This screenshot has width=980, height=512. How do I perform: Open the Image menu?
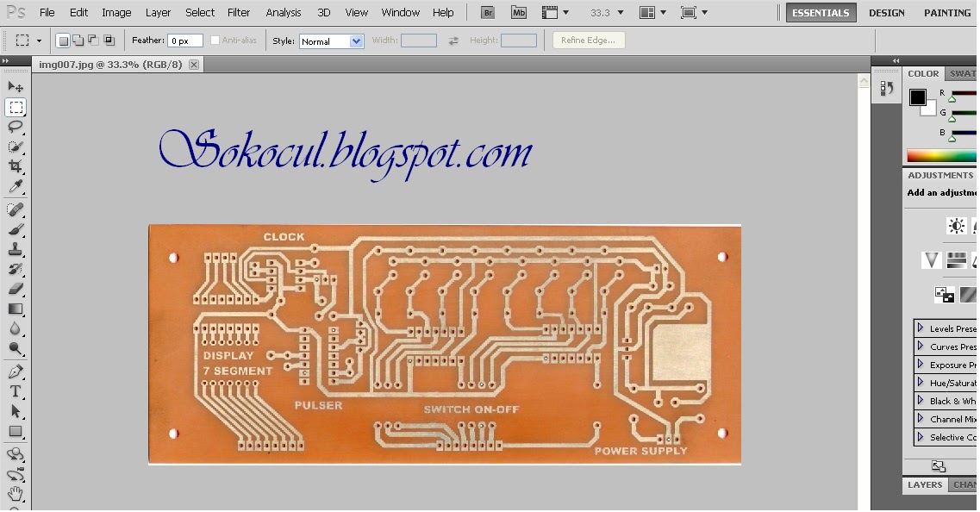click(116, 13)
